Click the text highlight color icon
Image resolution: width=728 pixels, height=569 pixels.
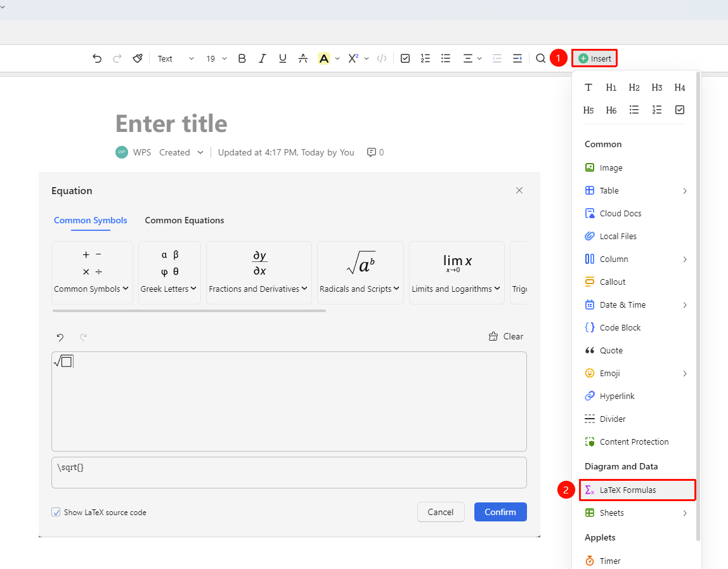click(323, 58)
